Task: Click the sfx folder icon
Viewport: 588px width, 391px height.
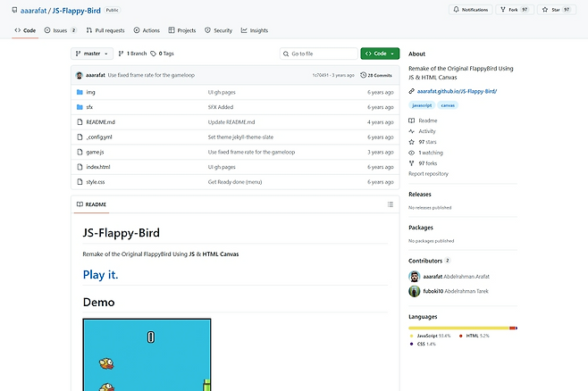Action: (x=80, y=107)
